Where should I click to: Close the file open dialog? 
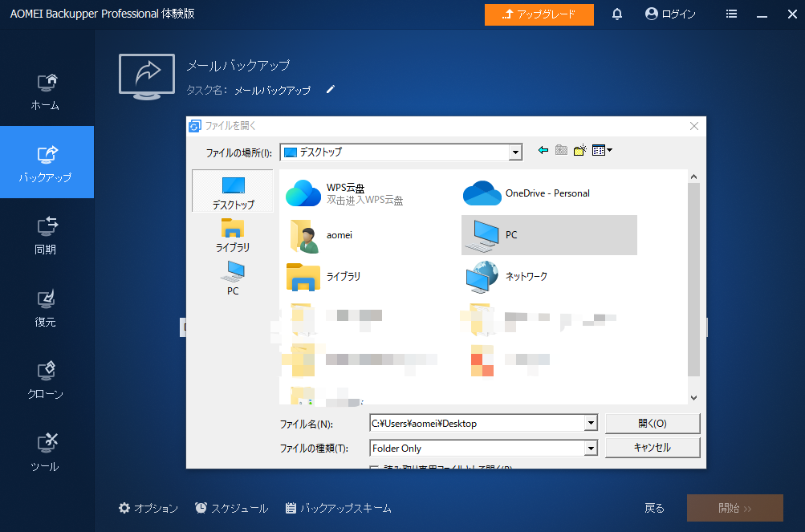pyautogui.click(x=694, y=126)
